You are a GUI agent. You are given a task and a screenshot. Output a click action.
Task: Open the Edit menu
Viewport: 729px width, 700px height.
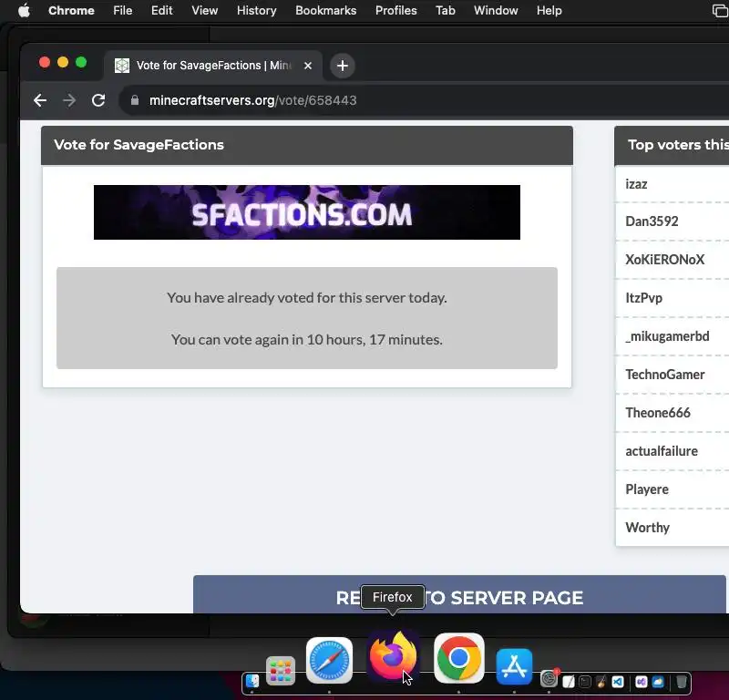(x=162, y=10)
